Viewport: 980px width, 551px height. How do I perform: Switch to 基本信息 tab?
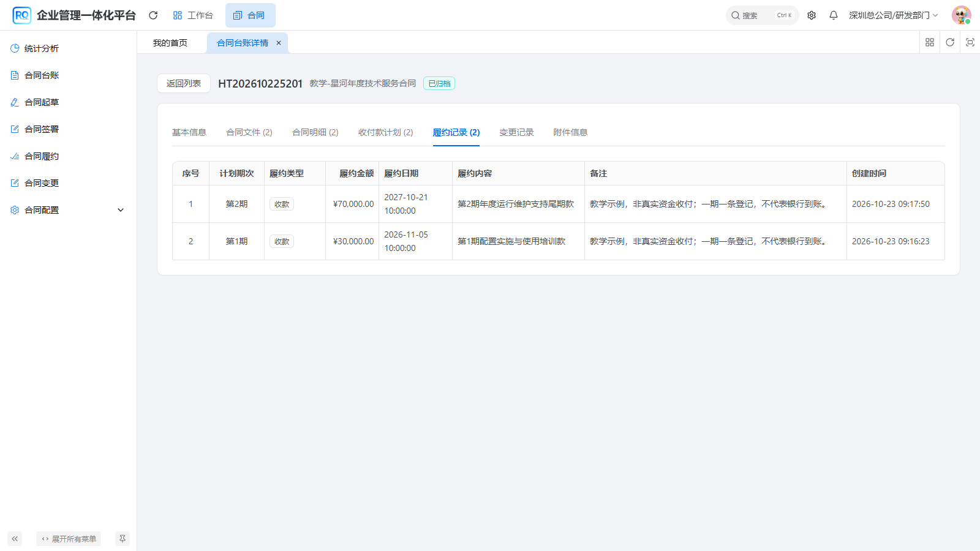click(189, 132)
